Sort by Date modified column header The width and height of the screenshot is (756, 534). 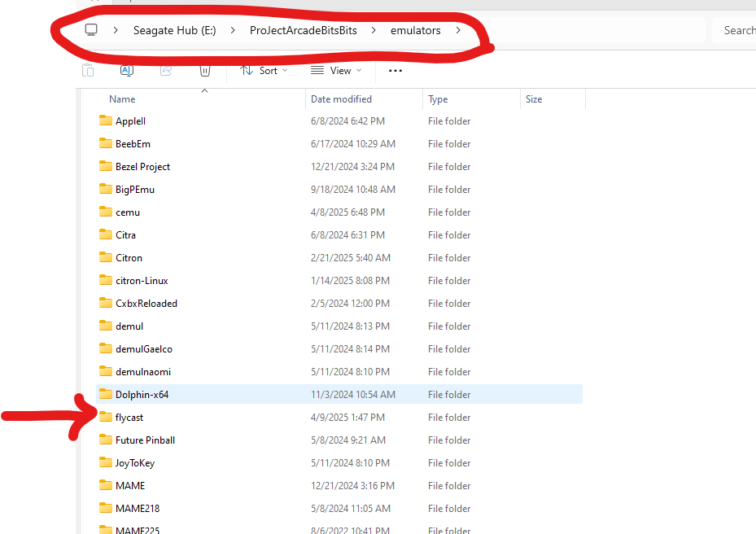341,98
